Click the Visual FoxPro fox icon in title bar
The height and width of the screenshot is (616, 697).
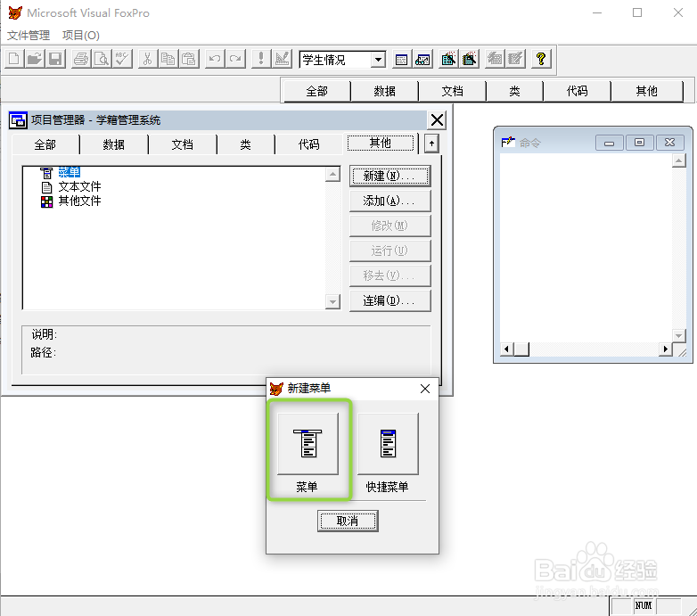click(x=14, y=12)
